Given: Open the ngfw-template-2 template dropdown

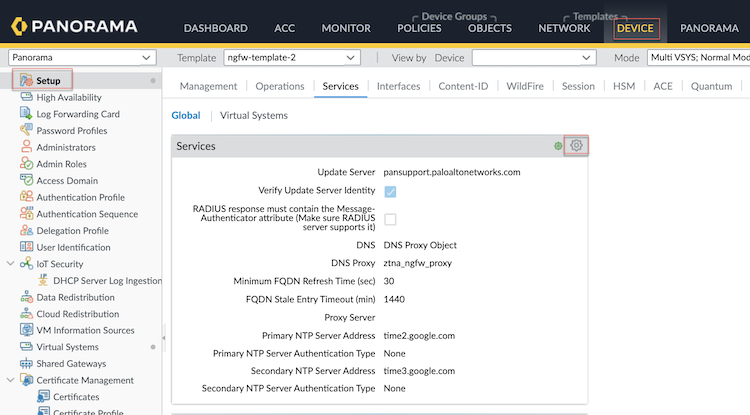Looking at the screenshot, I should click(290, 58).
